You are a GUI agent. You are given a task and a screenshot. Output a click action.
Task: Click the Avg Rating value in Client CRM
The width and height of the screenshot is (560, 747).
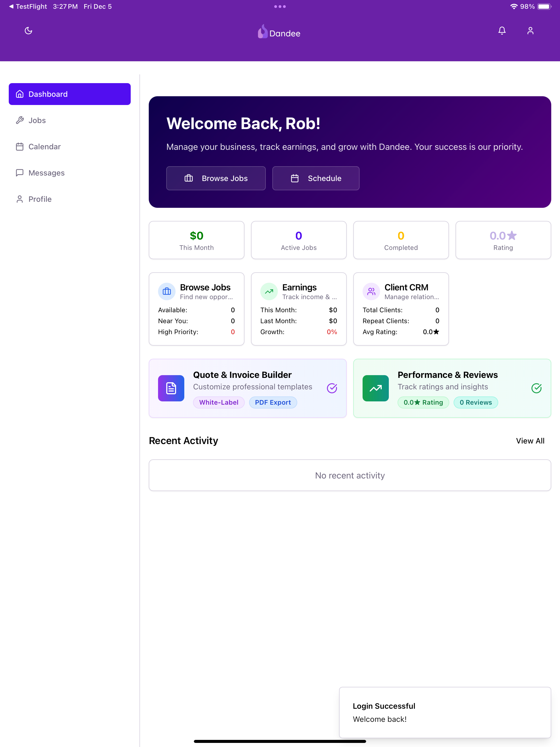point(431,332)
